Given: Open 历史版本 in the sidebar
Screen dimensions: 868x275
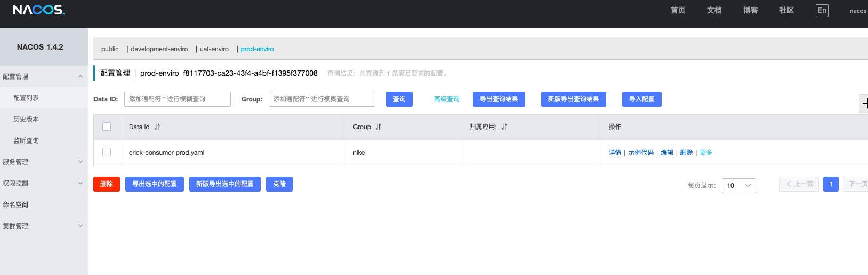Looking at the screenshot, I should point(44,119).
